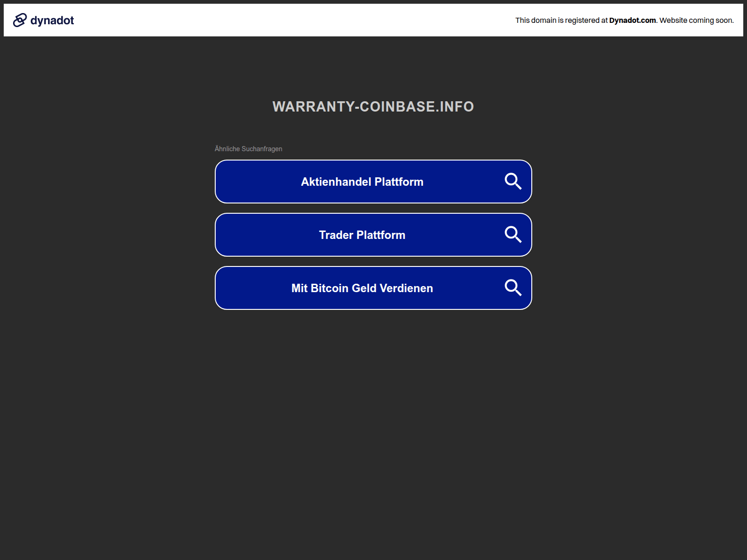747x560 pixels.
Task: Follow the Dynadot.com link in the header
Action: [x=632, y=20]
